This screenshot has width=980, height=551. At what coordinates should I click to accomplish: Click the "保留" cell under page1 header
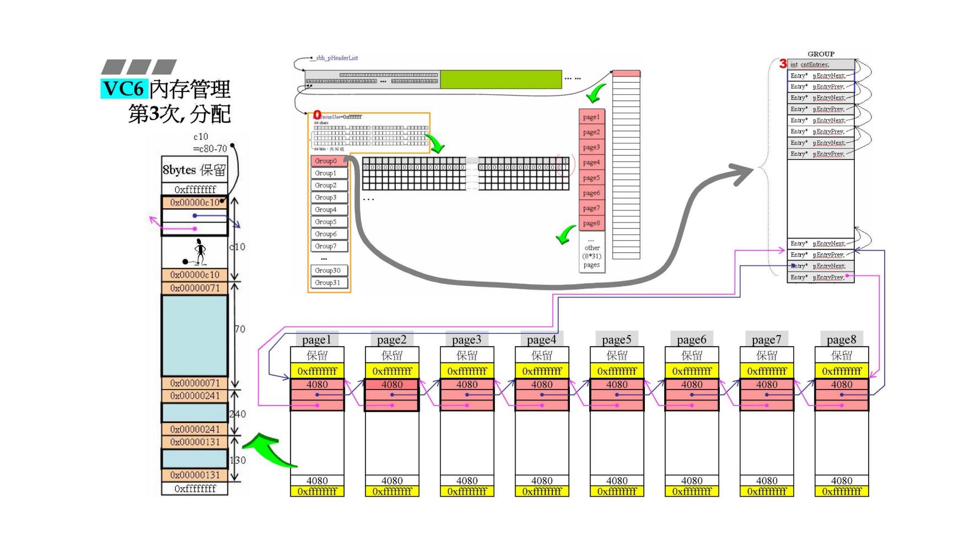tap(317, 355)
